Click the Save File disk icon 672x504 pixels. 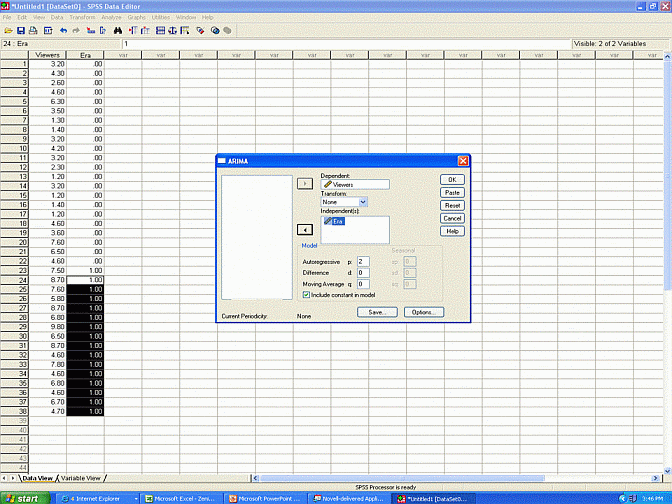20,31
